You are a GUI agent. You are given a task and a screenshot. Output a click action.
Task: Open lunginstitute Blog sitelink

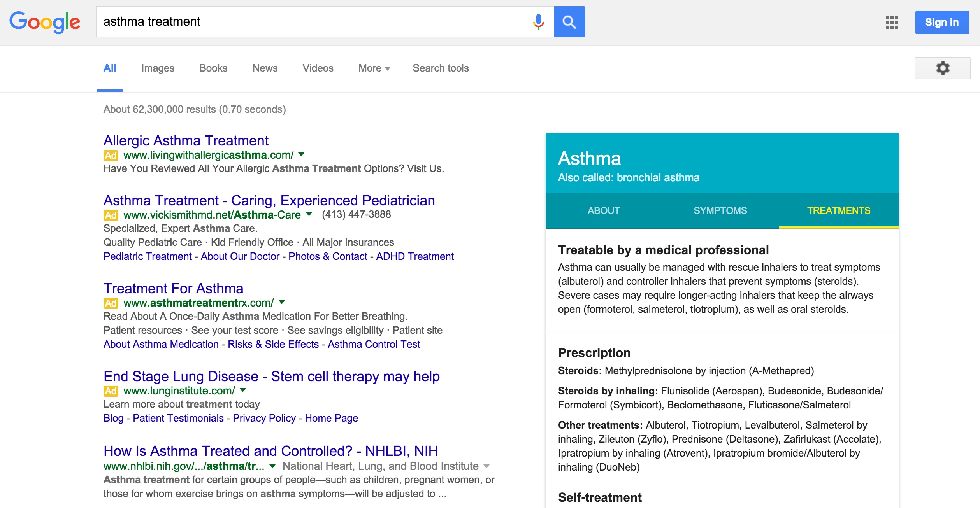113,418
